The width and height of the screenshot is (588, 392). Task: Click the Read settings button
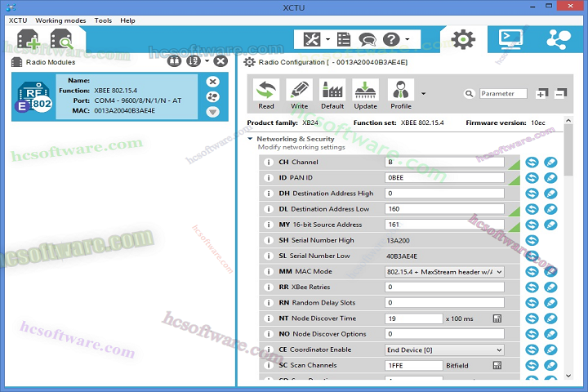click(x=266, y=95)
